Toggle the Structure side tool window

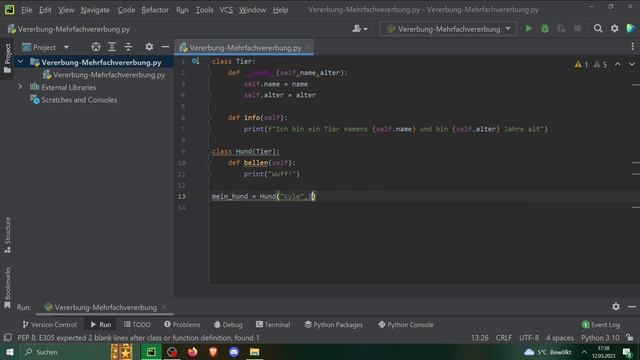(7, 235)
